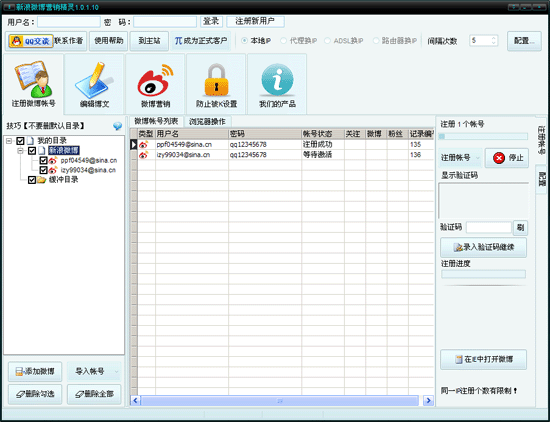Viewport: 550px width, 422px height.
Task: Click the 登录 button
Action: (x=211, y=21)
